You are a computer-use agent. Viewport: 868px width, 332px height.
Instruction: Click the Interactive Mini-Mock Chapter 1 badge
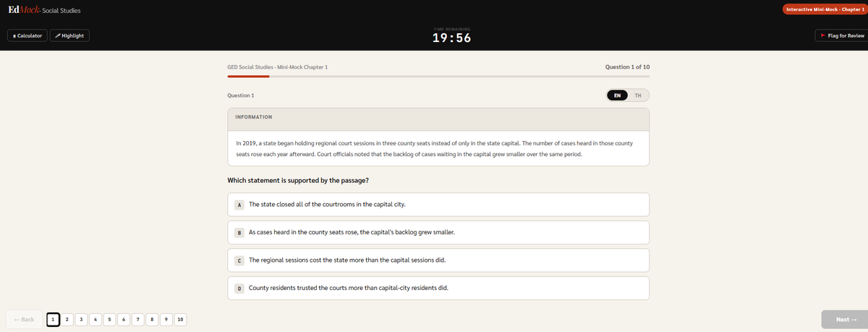click(825, 9)
